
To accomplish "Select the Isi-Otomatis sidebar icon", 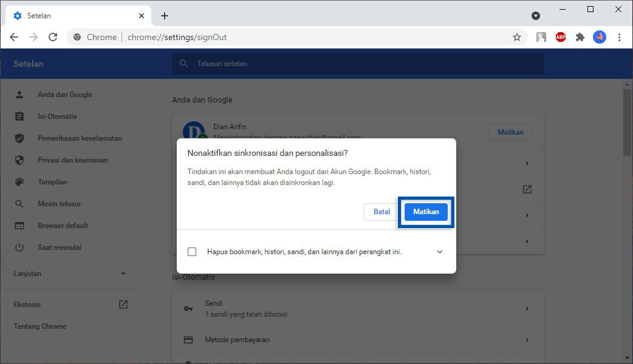I will [18, 116].
